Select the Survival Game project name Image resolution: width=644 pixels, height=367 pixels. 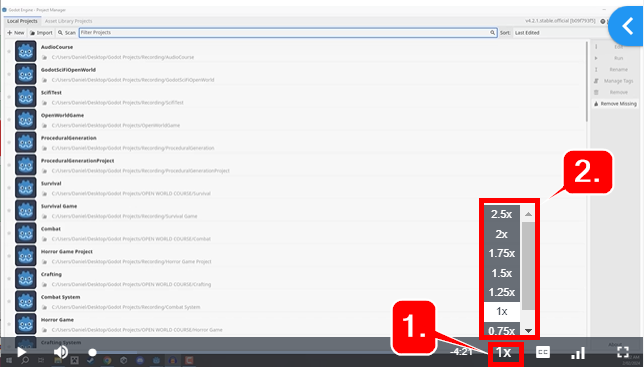coord(59,206)
